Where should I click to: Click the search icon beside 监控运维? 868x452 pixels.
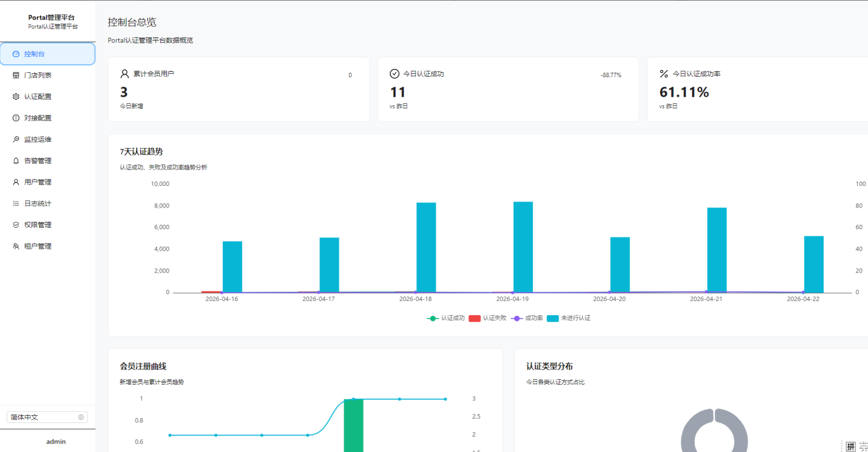[16, 140]
